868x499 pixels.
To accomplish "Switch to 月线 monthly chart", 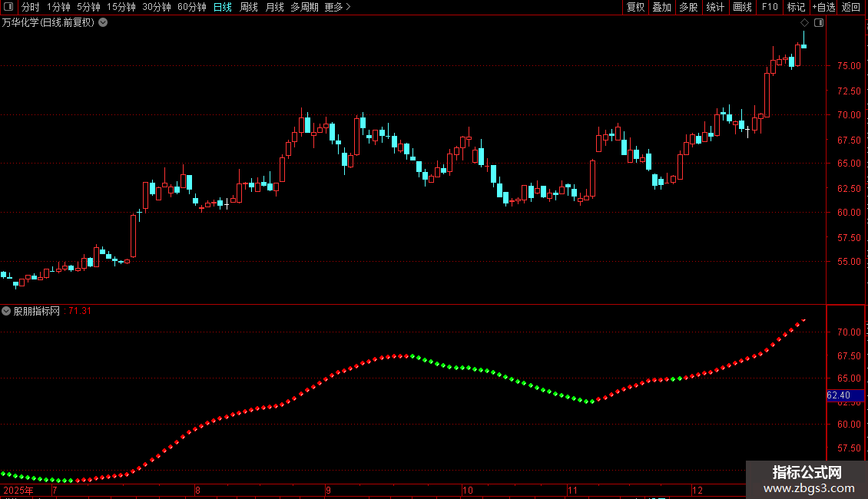I will click(274, 7).
